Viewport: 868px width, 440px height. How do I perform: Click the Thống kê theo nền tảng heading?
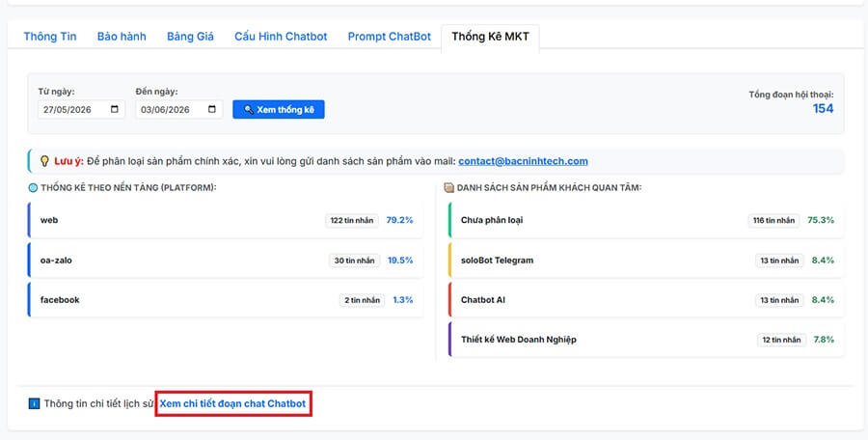128,188
